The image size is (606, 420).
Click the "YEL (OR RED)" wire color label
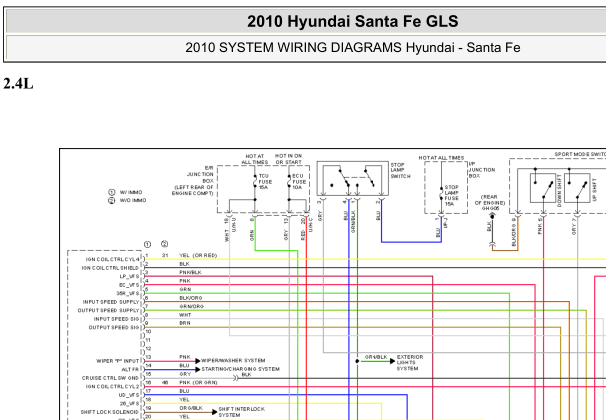tap(198, 256)
